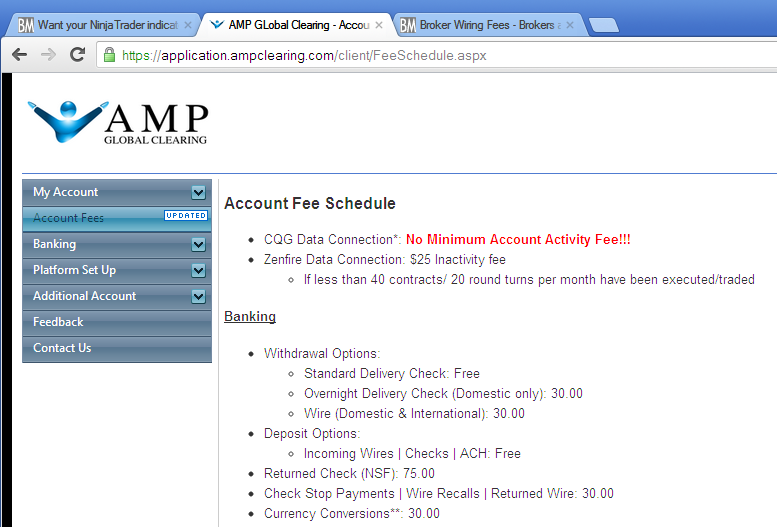Click the browser forward arrow
Screen dimensions: 777x527
48,55
